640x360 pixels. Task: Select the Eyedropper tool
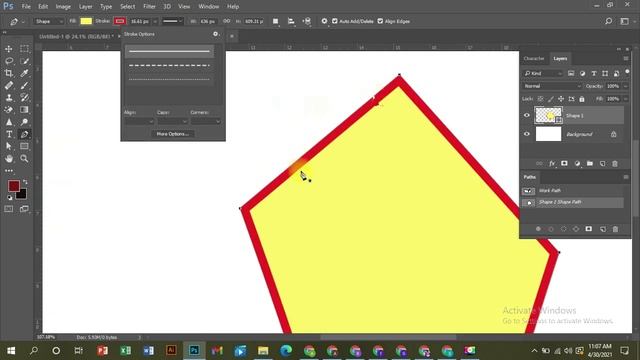coord(24,73)
